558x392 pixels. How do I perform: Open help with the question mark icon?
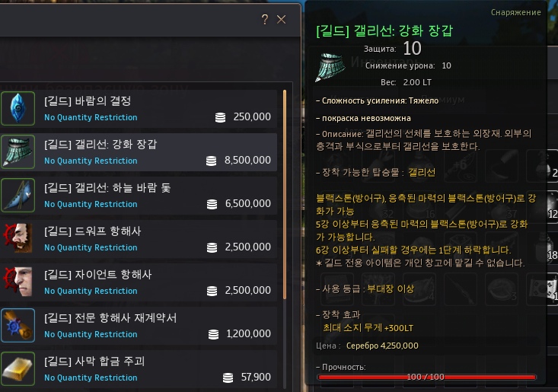pyautogui.click(x=265, y=20)
